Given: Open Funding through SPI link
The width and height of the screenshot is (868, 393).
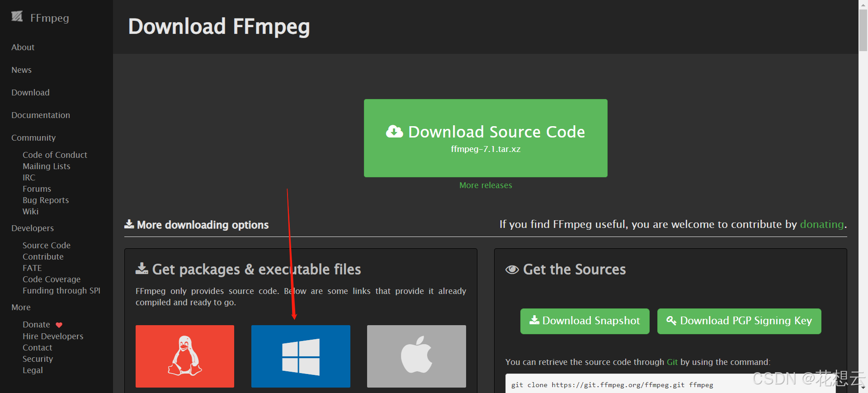Looking at the screenshot, I should (61, 291).
